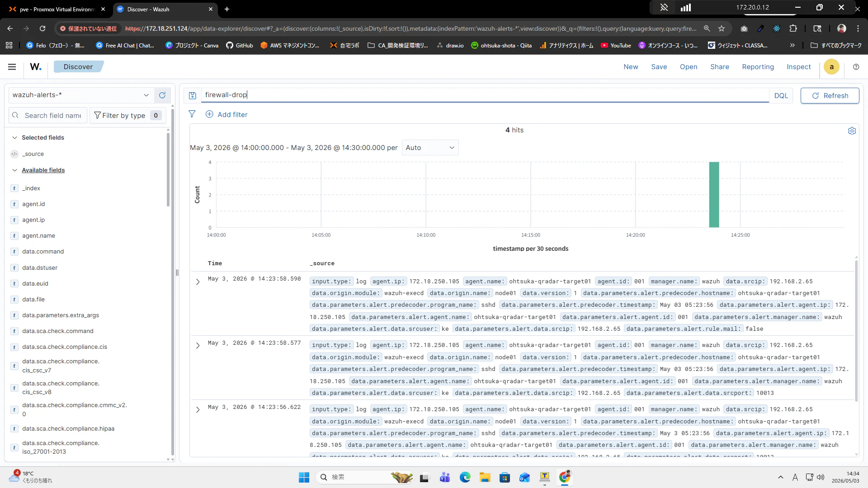Select the _index field
The image size is (868, 488).
[31, 188]
